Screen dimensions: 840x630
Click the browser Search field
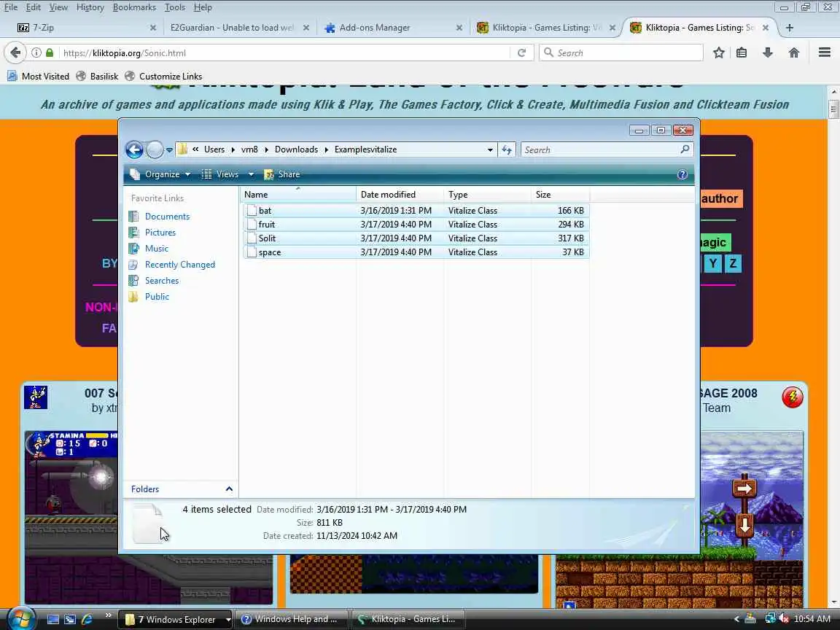(x=621, y=52)
